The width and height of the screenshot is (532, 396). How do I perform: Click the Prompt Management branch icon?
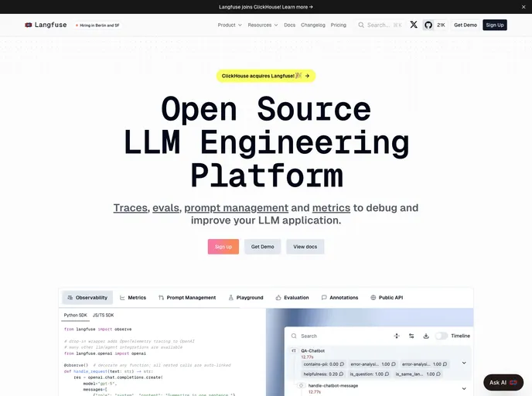161,298
